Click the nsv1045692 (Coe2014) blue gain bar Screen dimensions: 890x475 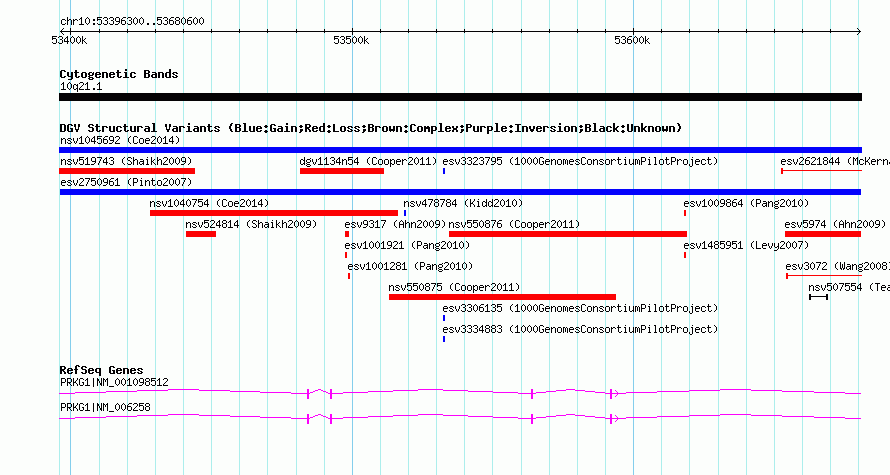pos(460,150)
